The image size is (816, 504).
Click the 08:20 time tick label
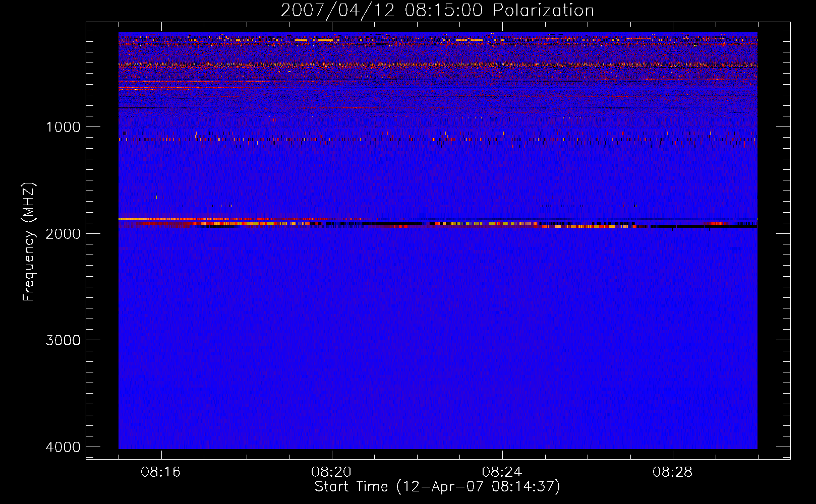tap(331, 472)
